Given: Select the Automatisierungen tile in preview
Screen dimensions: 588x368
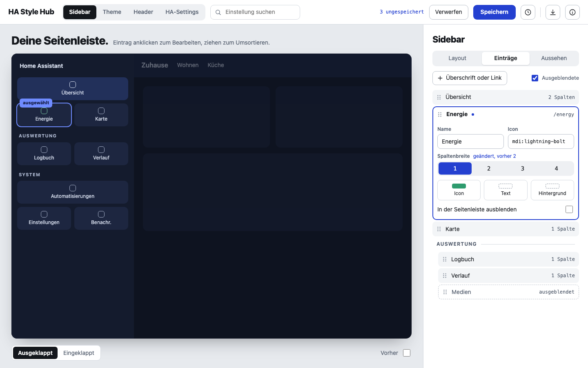Looking at the screenshot, I should coord(73,192).
